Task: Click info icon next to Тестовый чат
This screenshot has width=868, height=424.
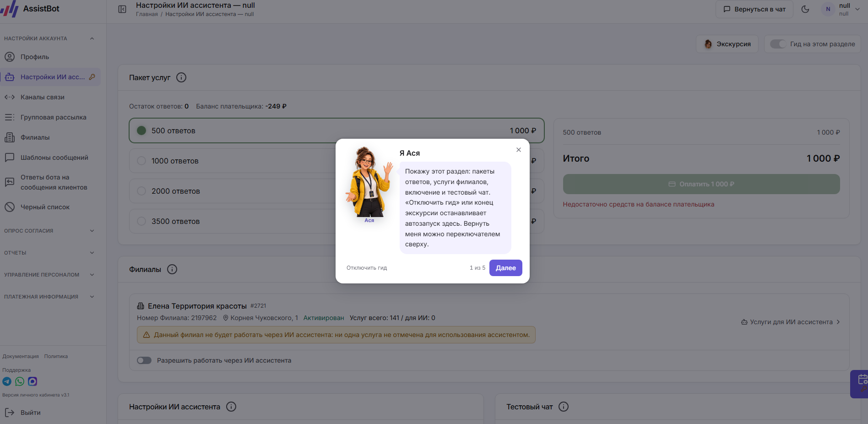Action: click(564, 407)
